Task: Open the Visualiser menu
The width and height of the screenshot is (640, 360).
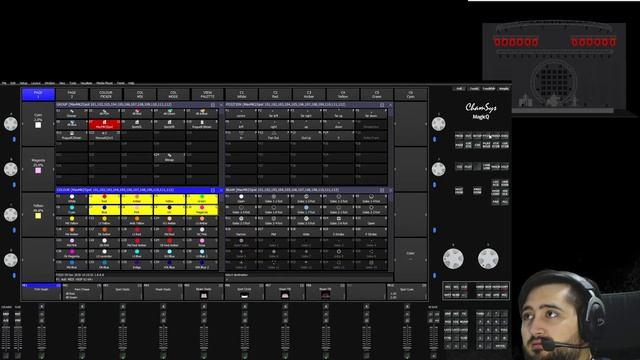Action: pyautogui.click(x=86, y=83)
